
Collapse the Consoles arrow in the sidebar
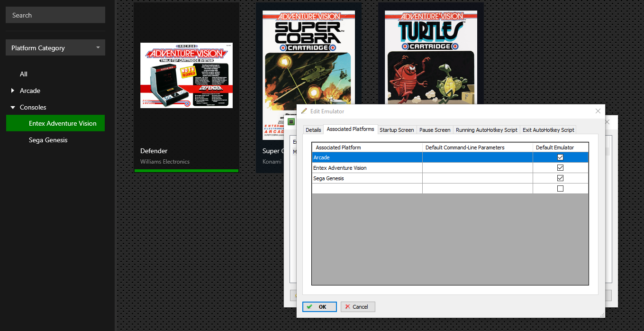pyautogui.click(x=13, y=107)
